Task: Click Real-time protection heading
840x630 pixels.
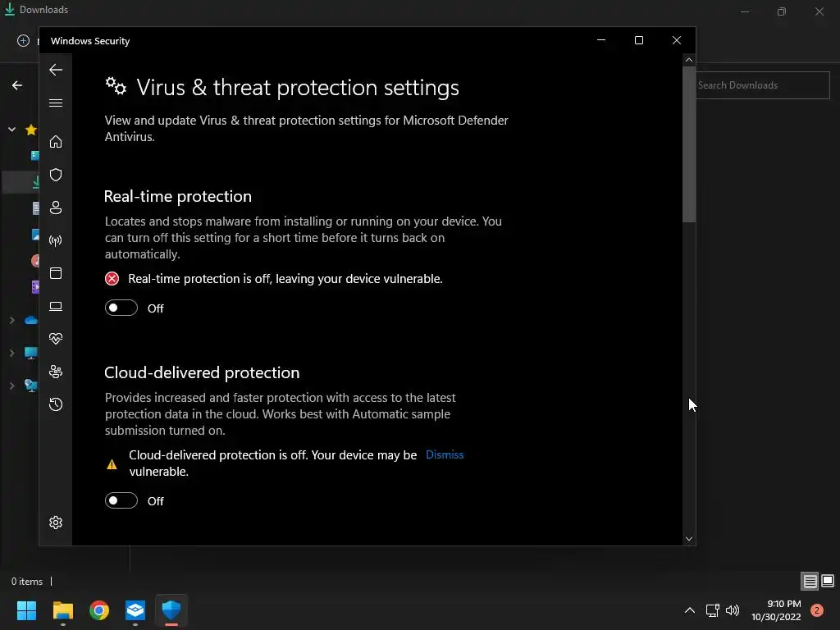Action: (x=178, y=196)
